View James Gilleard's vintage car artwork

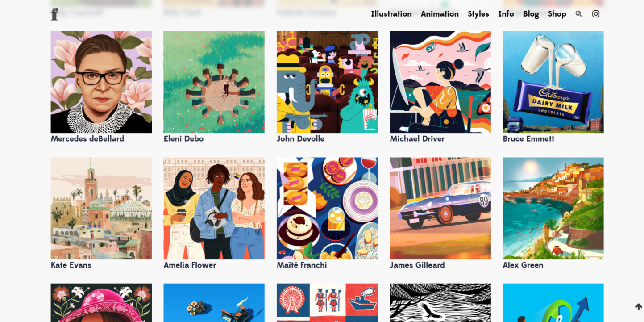(440, 208)
